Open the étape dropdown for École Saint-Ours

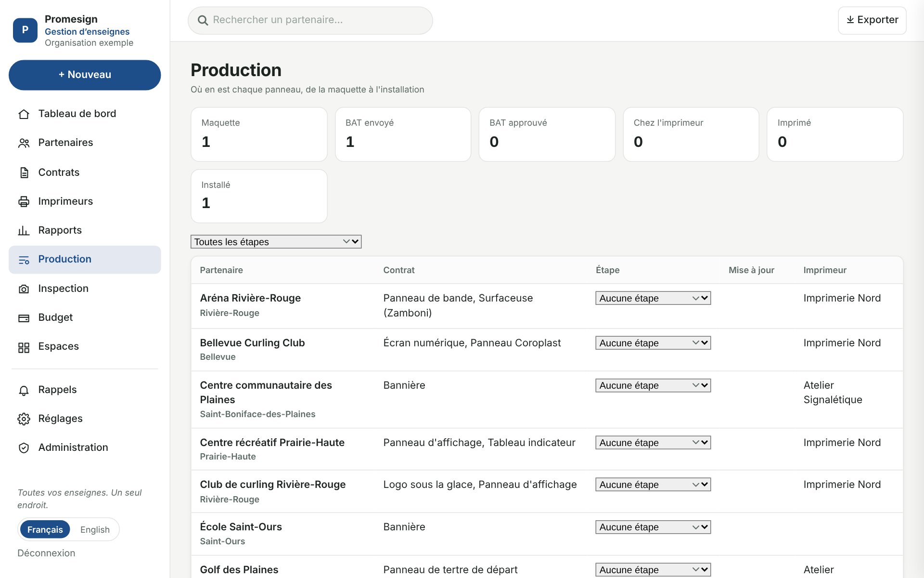[x=653, y=527]
